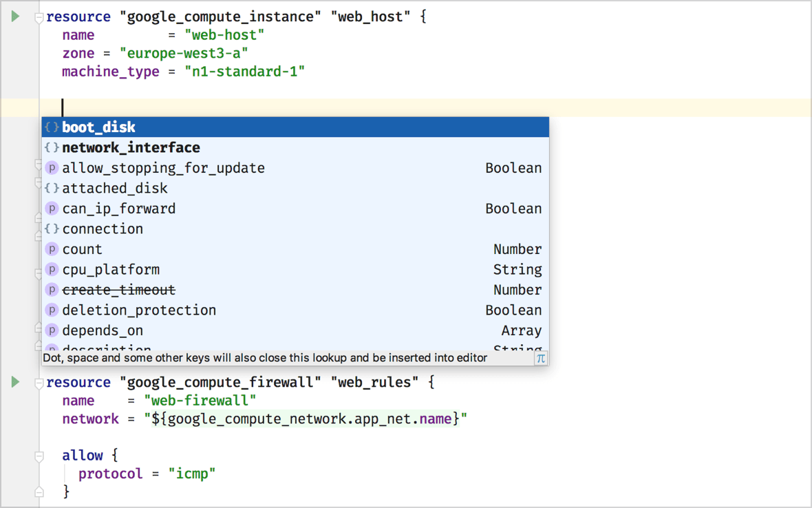The image size is (812, 508).
Task: Click the run gutter icon beside web_rules resource
Action: tap(15, 382)
